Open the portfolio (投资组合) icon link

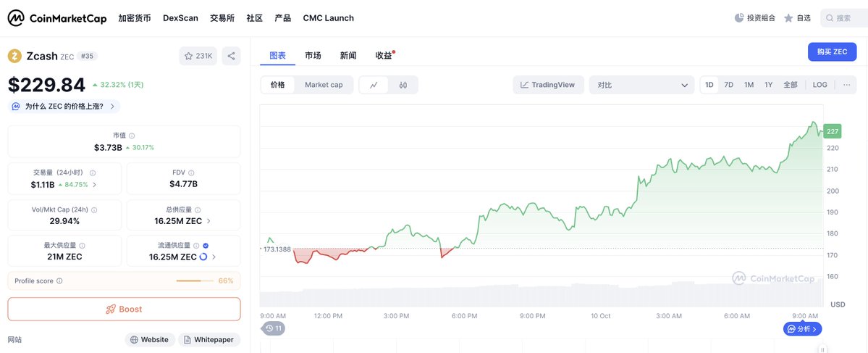[x=755, y=18]
